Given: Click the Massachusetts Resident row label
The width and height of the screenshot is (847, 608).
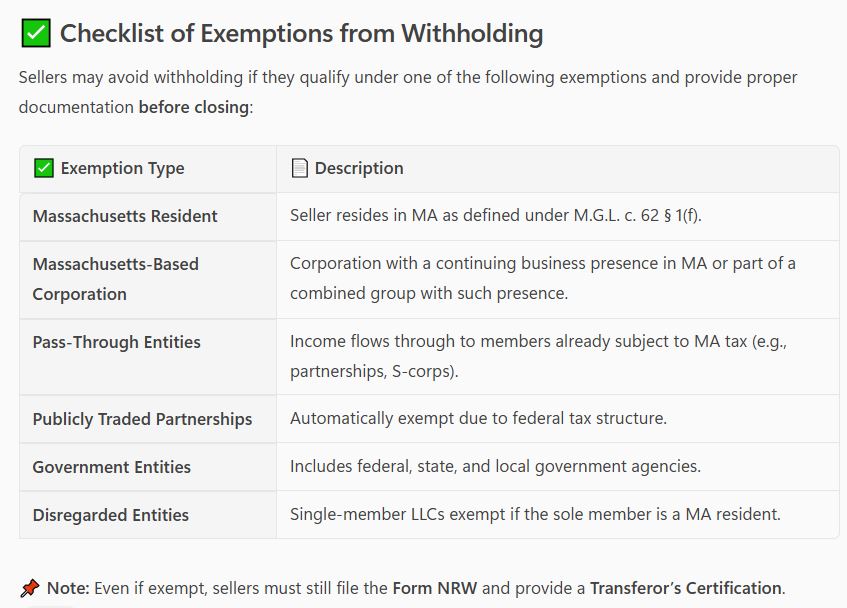Looking at the screenshot, I should 125,216.
